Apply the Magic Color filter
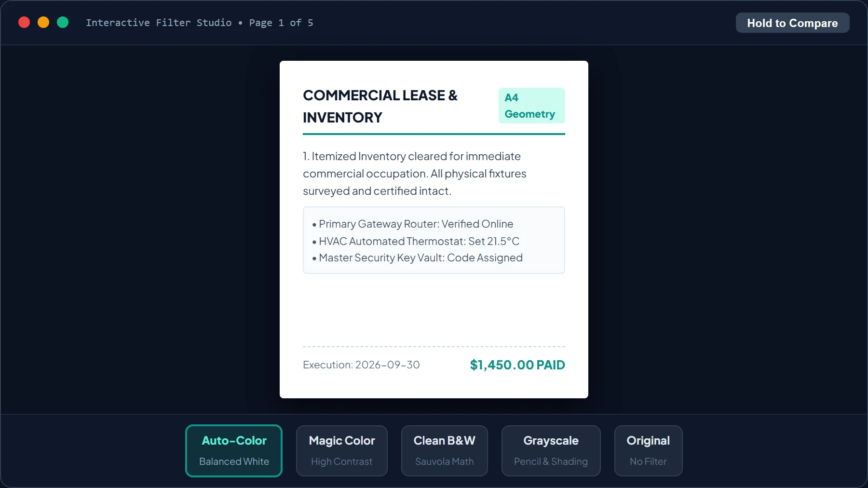Screen dimensions: 868x488 342,451
